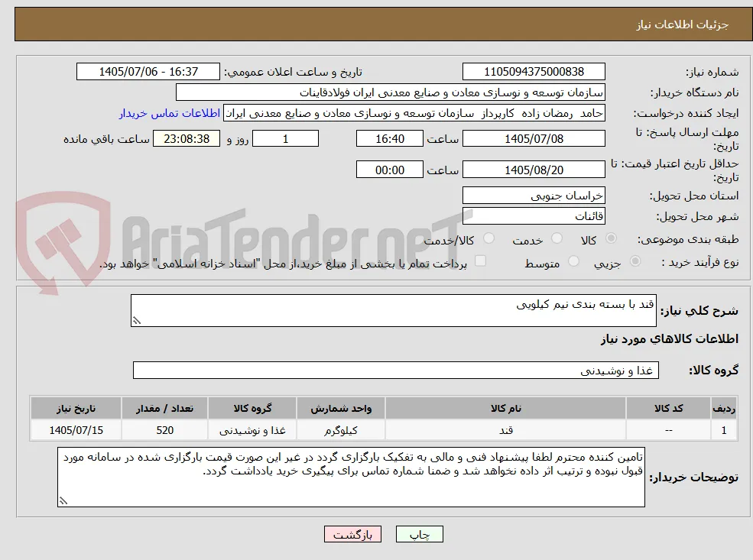Click the quantity cell 520

point(164,430)
